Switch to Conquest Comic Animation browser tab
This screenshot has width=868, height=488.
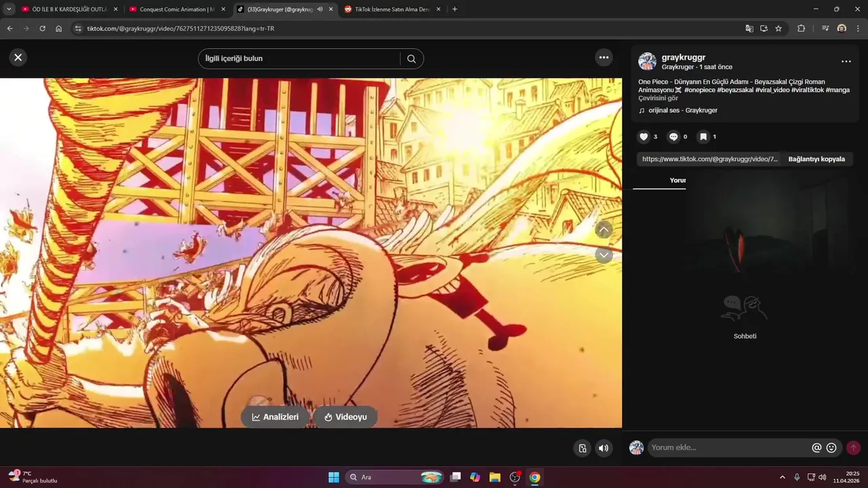pos(176,9)
